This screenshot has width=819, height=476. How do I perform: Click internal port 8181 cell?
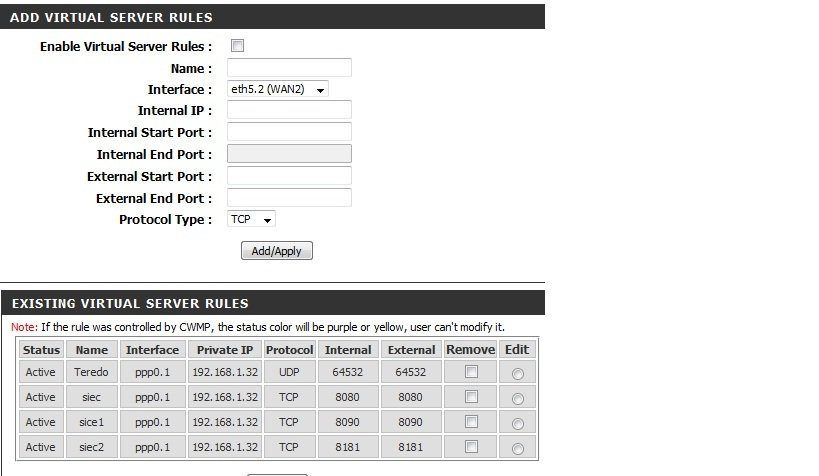pyautogui.click(x=348, y=447)
